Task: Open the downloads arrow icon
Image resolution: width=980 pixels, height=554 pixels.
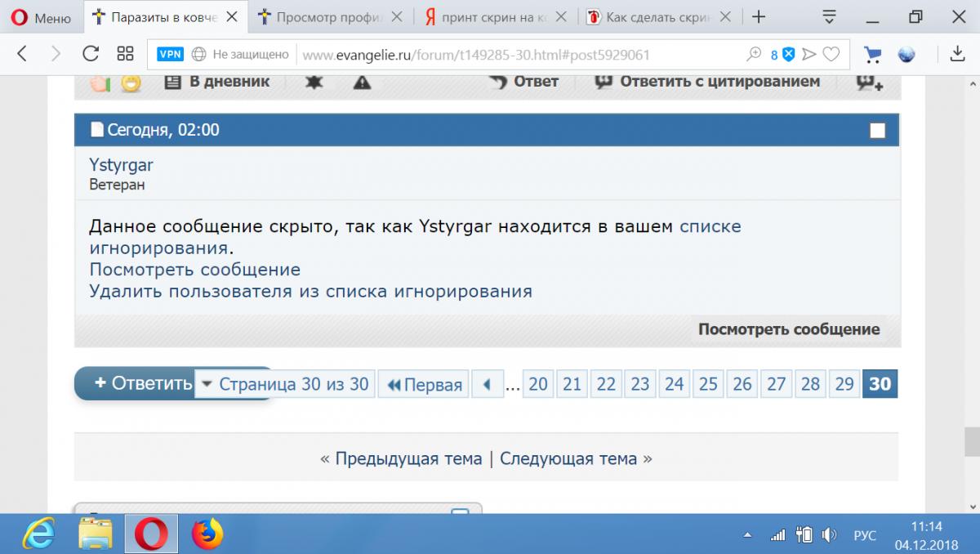Action: 957,54
